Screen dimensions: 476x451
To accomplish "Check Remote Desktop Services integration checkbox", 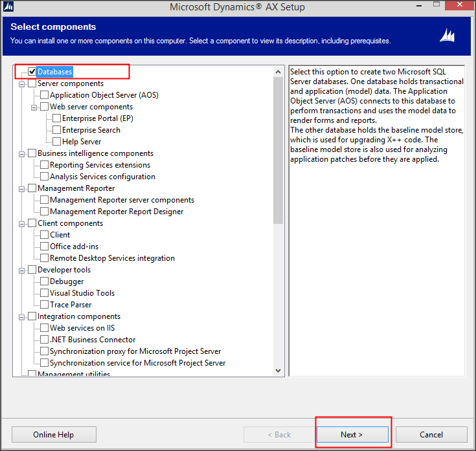I will tap(44, 258).
